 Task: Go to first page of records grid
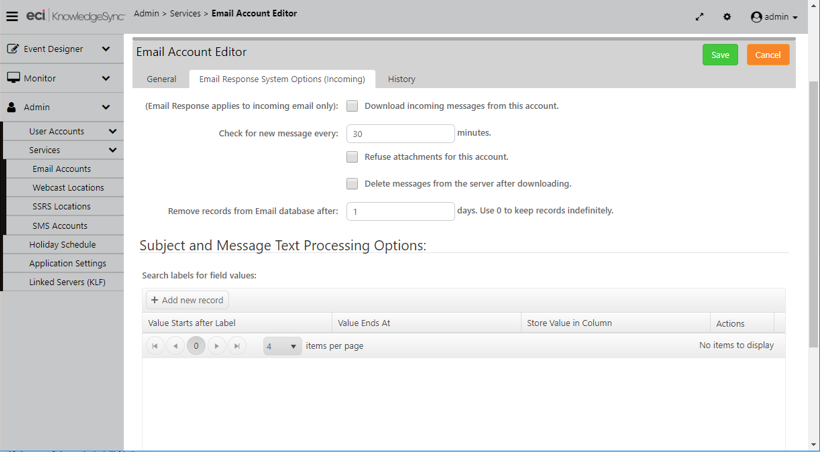tap(154, 346)
